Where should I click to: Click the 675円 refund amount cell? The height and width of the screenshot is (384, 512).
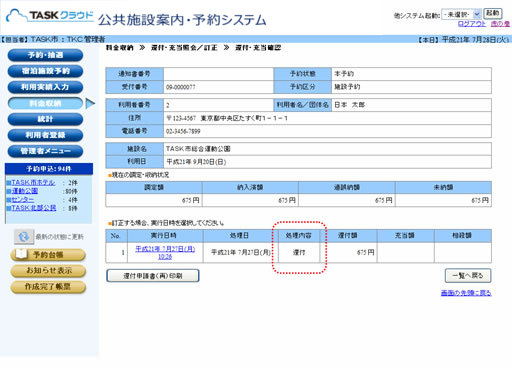click(348, 253)
